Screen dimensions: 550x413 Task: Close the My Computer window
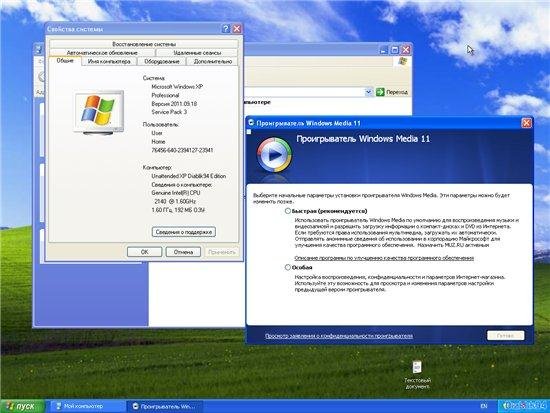pyautogui.click(x=406, y=50)
